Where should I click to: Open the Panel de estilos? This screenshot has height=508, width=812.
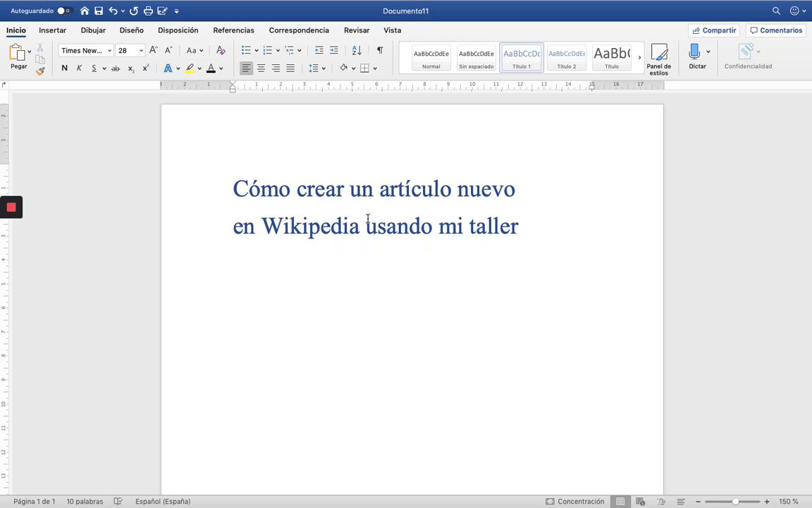point(659,58)
